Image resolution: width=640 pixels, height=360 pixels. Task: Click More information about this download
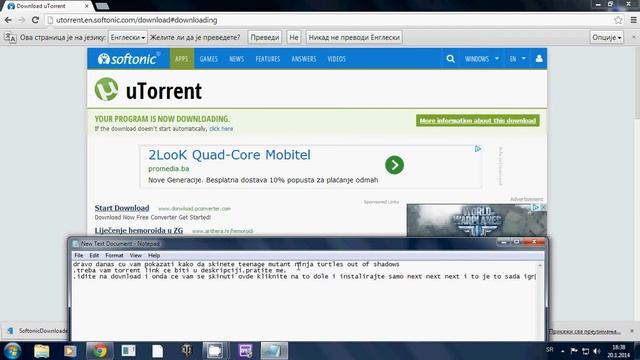click(478, 120)
